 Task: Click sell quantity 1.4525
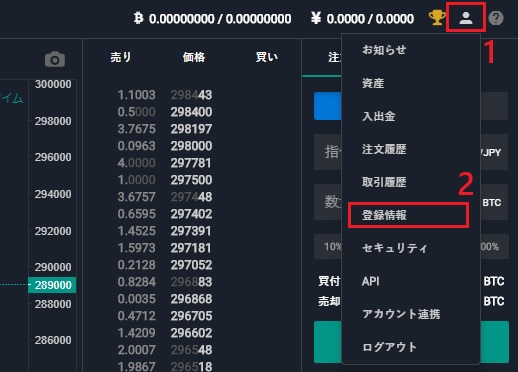point(137,231)
